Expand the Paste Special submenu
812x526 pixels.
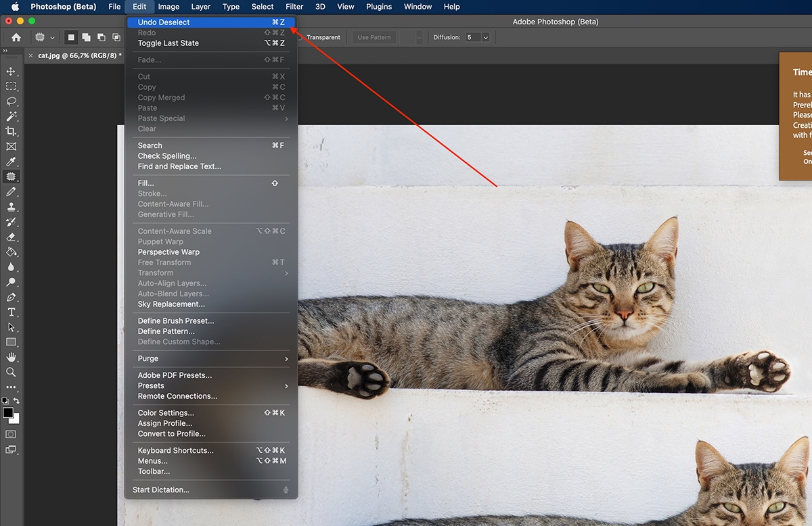coord(211,118)
